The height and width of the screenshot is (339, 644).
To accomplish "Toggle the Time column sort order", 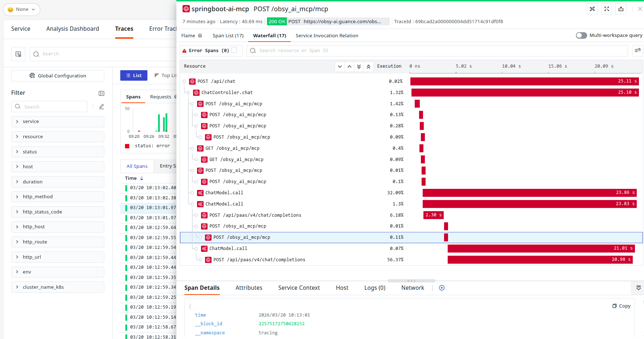I will click(142, 178).
